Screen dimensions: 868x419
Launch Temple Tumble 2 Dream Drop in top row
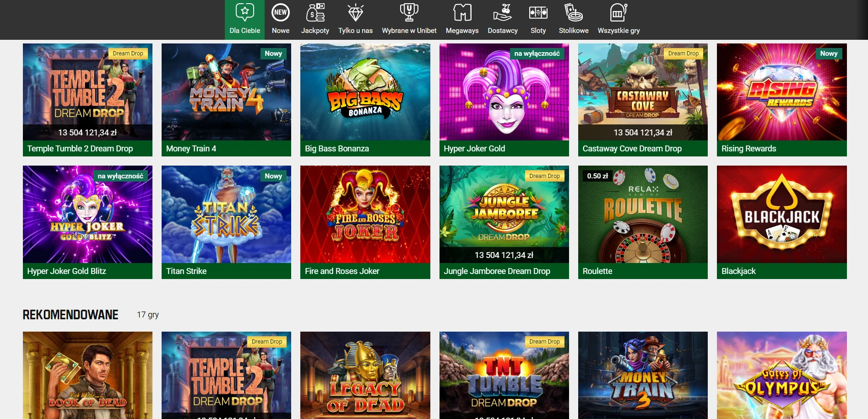(87, 100)
